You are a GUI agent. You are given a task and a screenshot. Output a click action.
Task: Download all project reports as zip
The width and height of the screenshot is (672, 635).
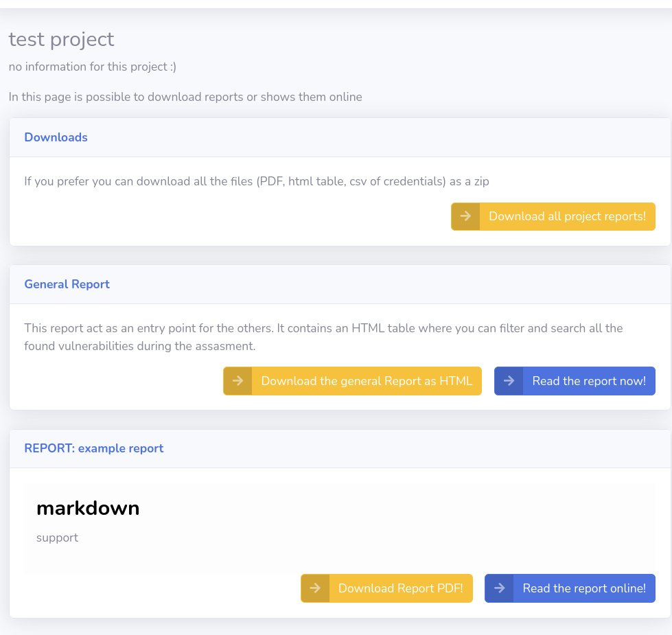[553, 216]
